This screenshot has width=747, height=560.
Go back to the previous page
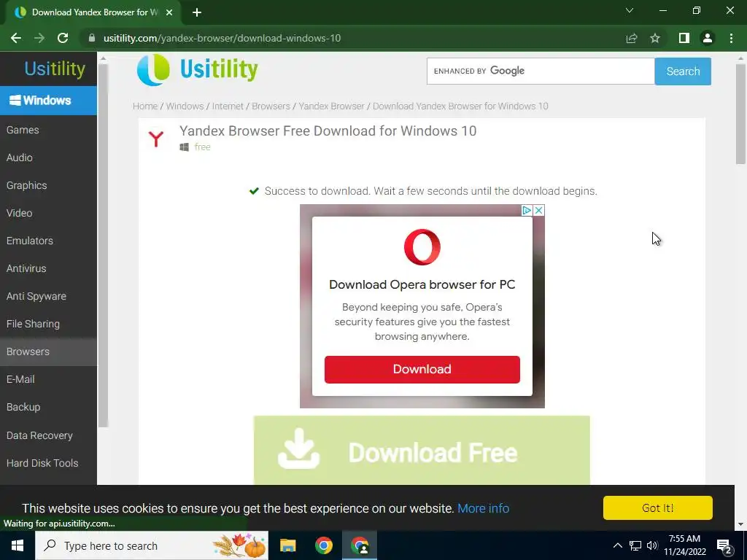point(16,38)
